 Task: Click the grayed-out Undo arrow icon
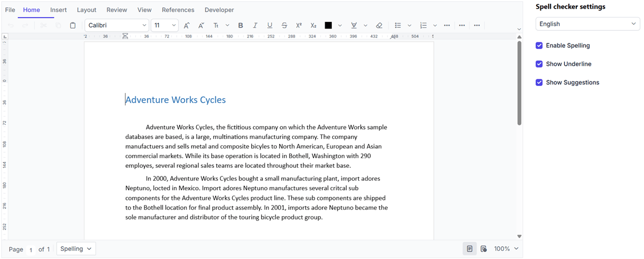click(x=11, y=25)
